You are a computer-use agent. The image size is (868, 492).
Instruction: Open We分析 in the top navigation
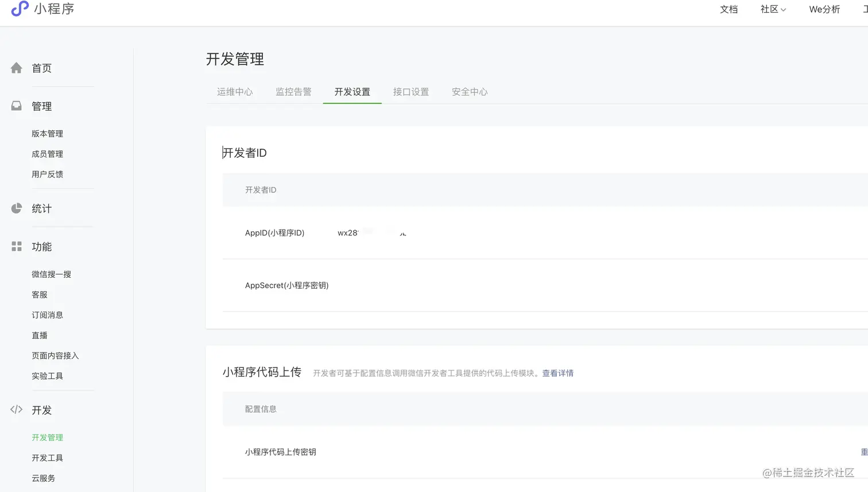(824, 9)
